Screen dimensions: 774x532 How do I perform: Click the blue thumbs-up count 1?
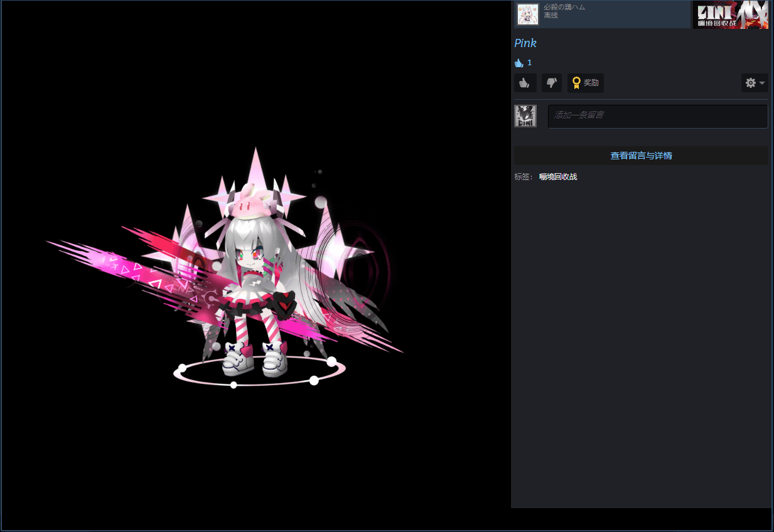(523, 63)
